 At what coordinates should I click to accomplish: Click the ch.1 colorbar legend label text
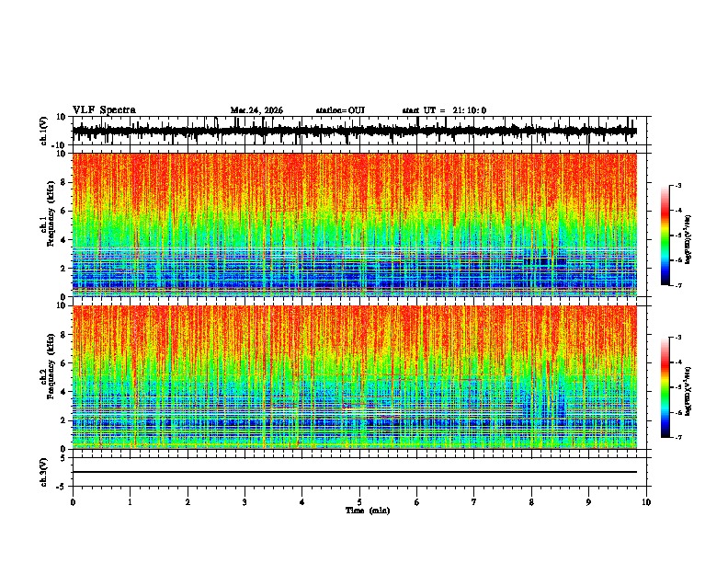pyautogui.click(x=688, y=240)
